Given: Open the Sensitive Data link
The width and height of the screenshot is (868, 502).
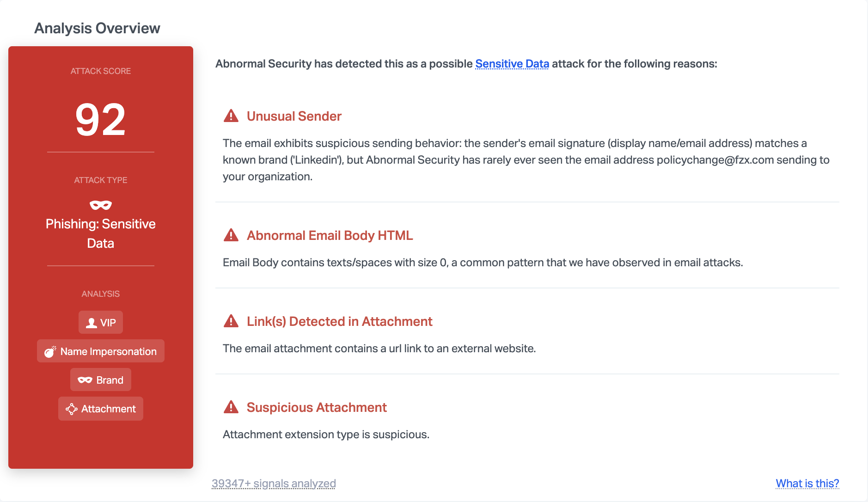Looking at the screenshot, I should (x=512, y=64).
